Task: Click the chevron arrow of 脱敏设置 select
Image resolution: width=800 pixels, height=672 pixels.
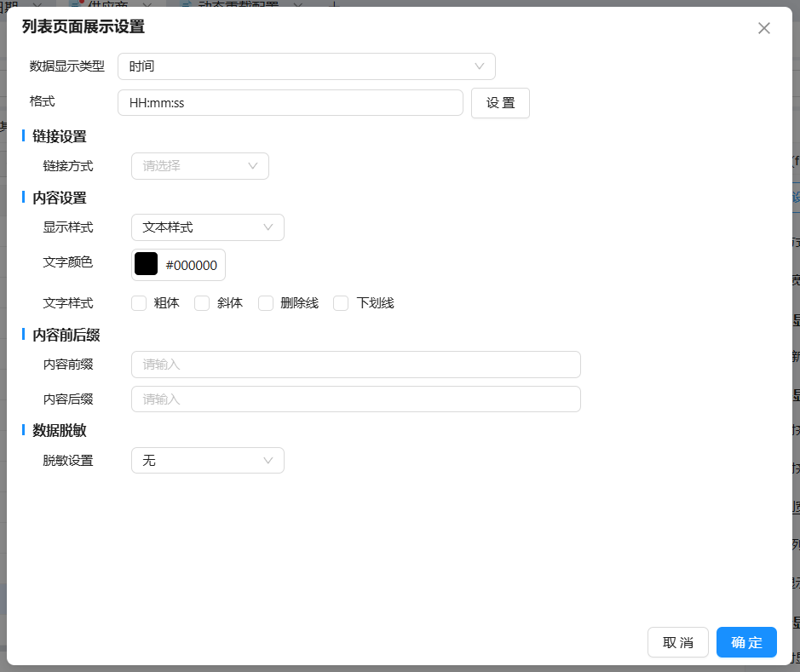Action: 268,461
